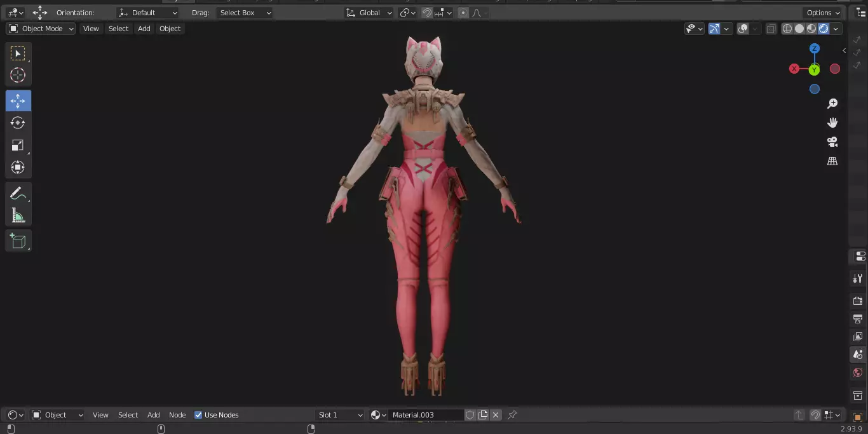Expand the Options dropdown
This screenshot has height=434, width=868.
[824, 13]
